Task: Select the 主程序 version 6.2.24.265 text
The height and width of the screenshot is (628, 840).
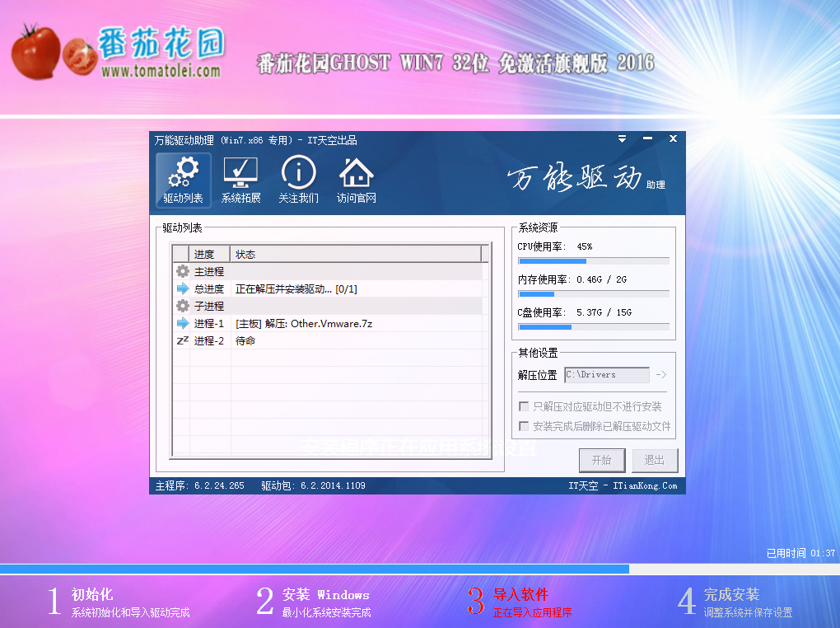Action: (x=200, y=486)
